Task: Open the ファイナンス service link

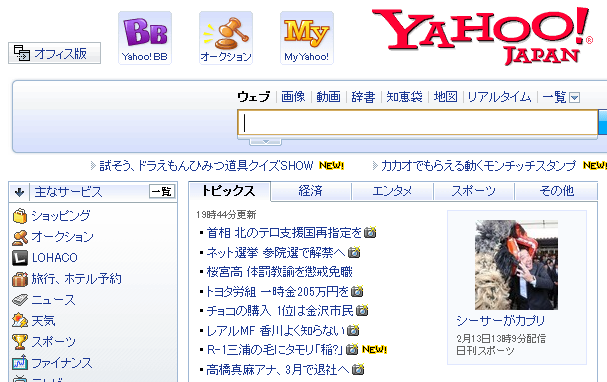Action: [62, 363]
